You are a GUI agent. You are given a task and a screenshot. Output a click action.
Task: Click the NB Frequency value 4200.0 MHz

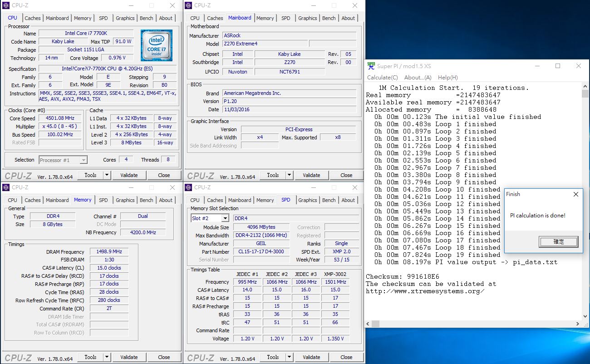pyautogui.click(x=143, y=232)
